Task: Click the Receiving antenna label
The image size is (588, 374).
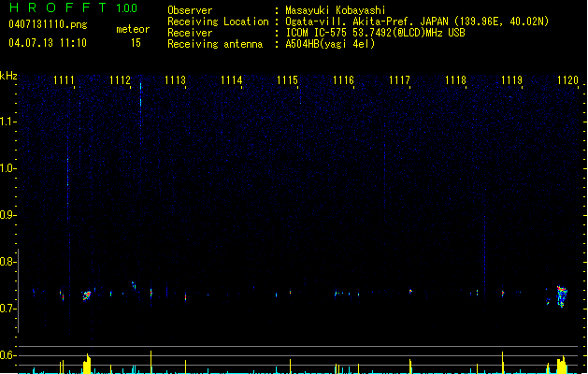Action: point(215,44)
